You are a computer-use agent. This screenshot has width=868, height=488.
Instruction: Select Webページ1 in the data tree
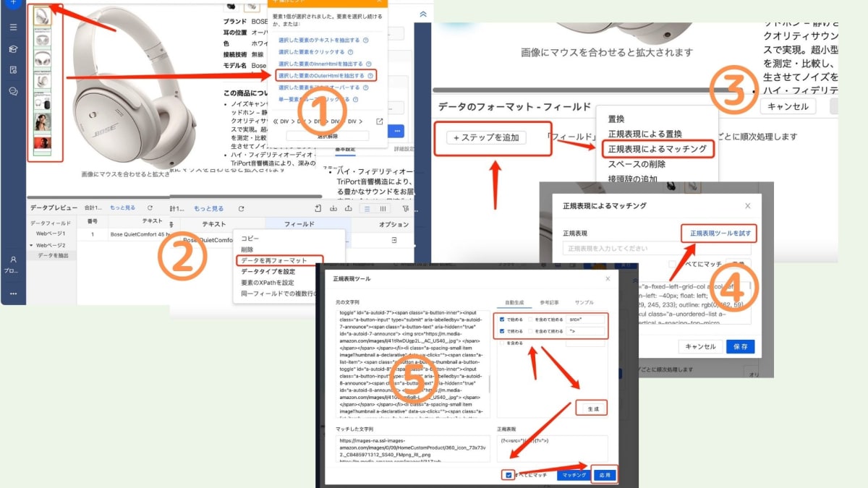pos(51,234)
